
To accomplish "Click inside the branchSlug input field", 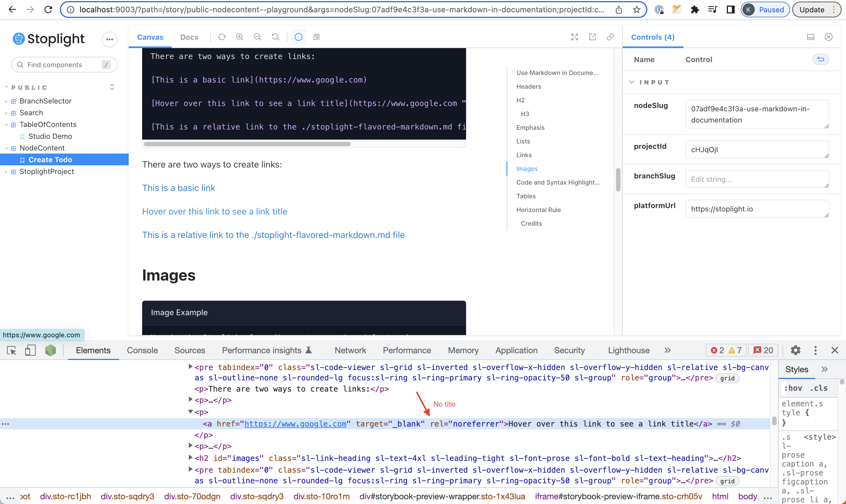I will tap(756, 179).
